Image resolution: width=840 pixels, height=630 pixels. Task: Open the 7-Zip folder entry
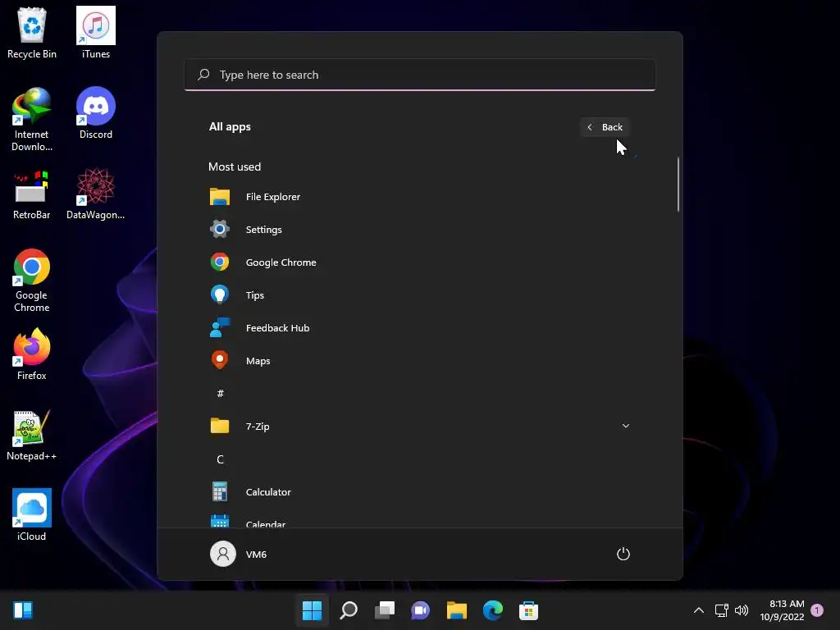point(419,427)
